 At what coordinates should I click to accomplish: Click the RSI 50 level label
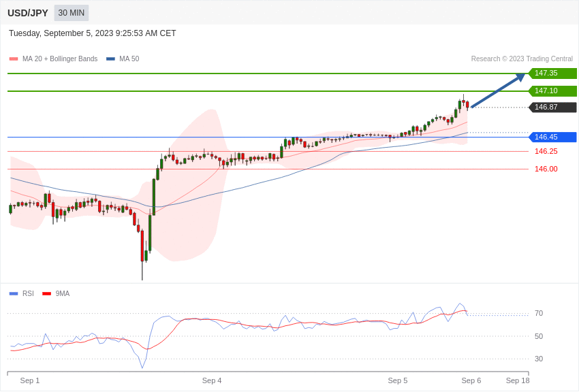[x=539, y=336]
